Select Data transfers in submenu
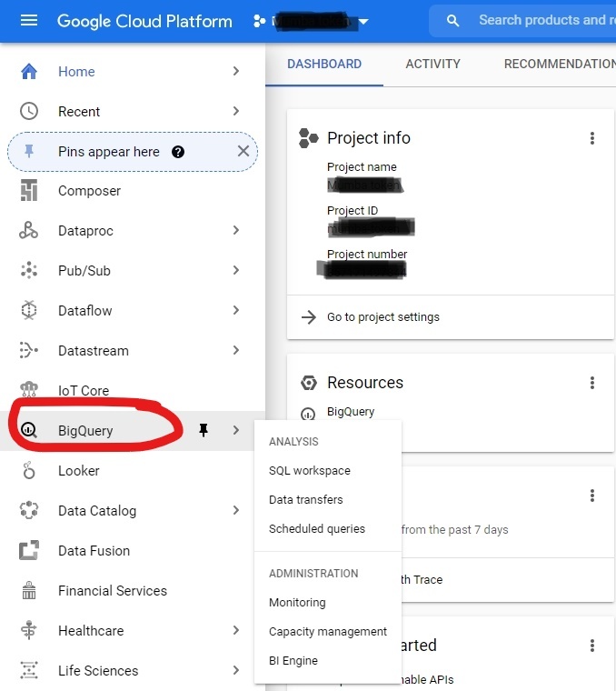 pos(305,500)
